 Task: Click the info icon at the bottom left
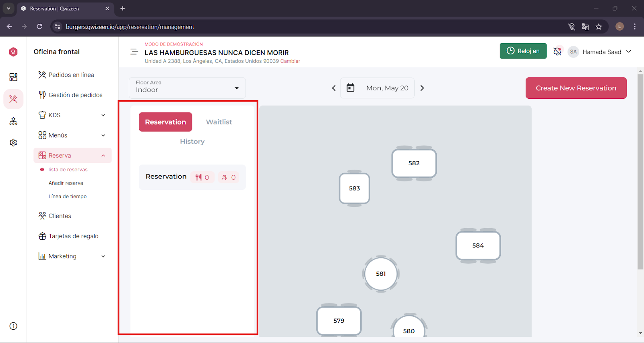(x=13, y=326)
